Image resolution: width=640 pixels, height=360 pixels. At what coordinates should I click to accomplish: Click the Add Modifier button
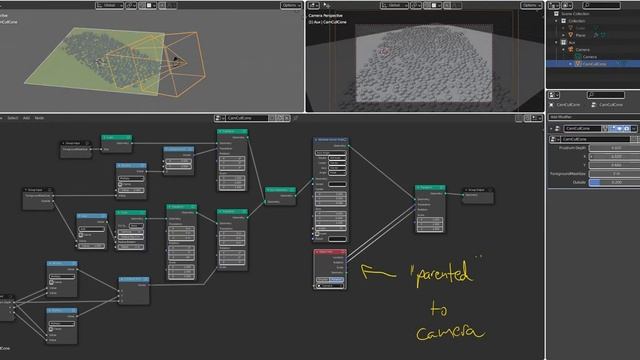pyautogui.click(x=594, y=117)
